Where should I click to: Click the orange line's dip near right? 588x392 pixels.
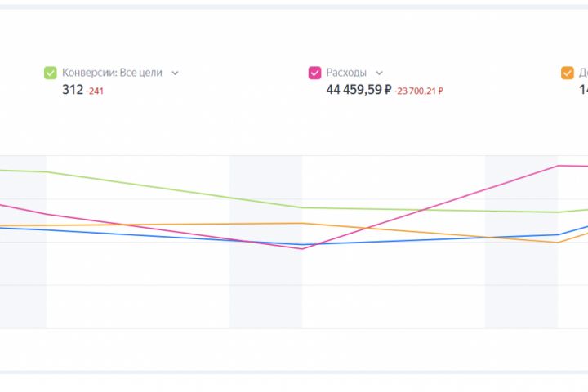point(559,243)
